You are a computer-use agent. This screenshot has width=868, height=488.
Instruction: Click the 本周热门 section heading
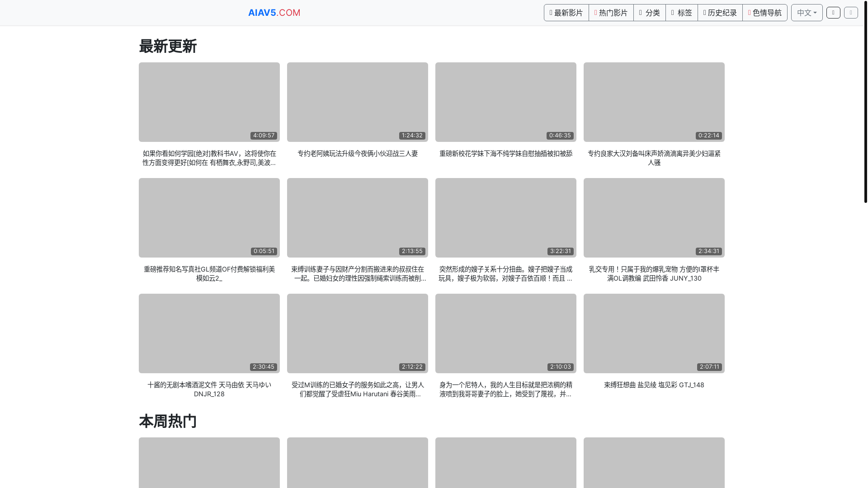(168, 421)
